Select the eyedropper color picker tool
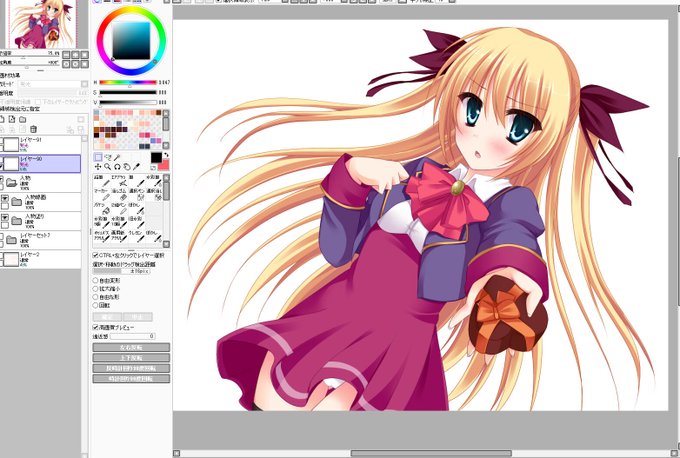Viewport: 680px width, 458px height. [x=136, y=167]
